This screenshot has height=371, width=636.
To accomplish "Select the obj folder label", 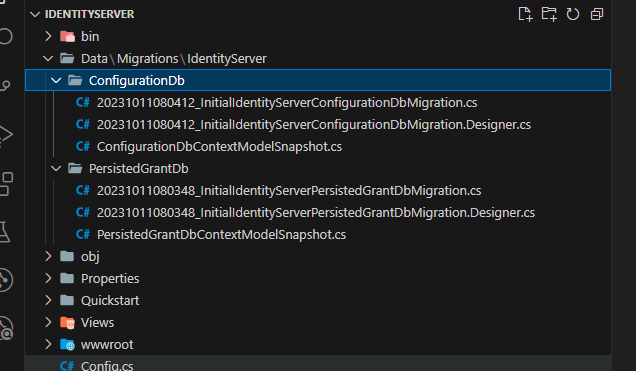I will pyautogui.click(x=90, y=257).
